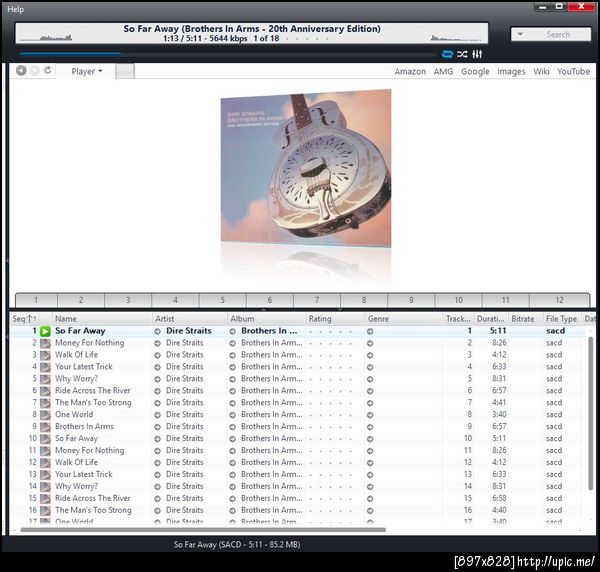
Task: Select numbered tab 7
Action: click(317, 300)
